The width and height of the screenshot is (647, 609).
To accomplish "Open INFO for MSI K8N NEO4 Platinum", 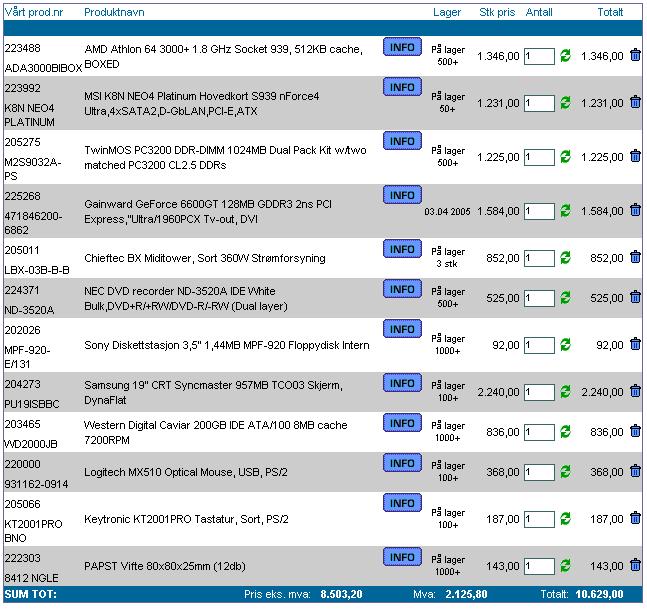I will pos(402,87).
